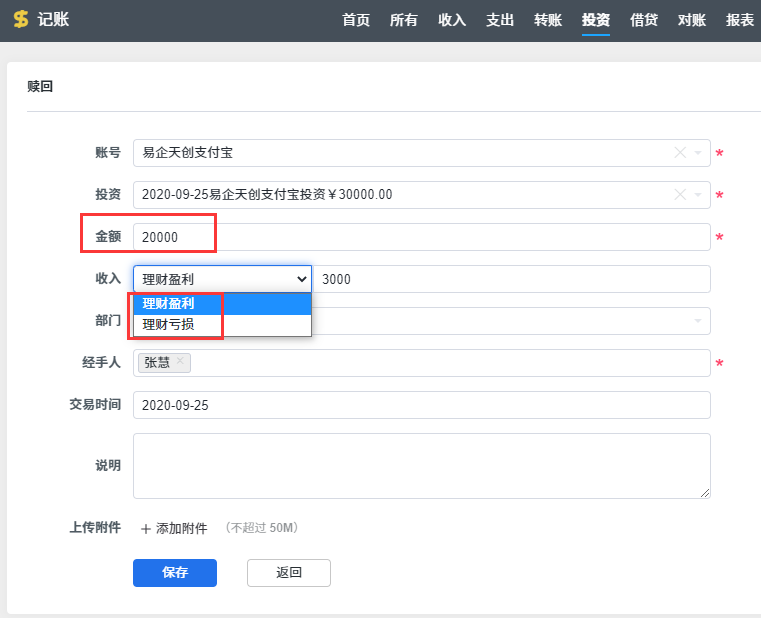Open the 报表 tab
The image size is (761, 618).
tap(740, 20)
